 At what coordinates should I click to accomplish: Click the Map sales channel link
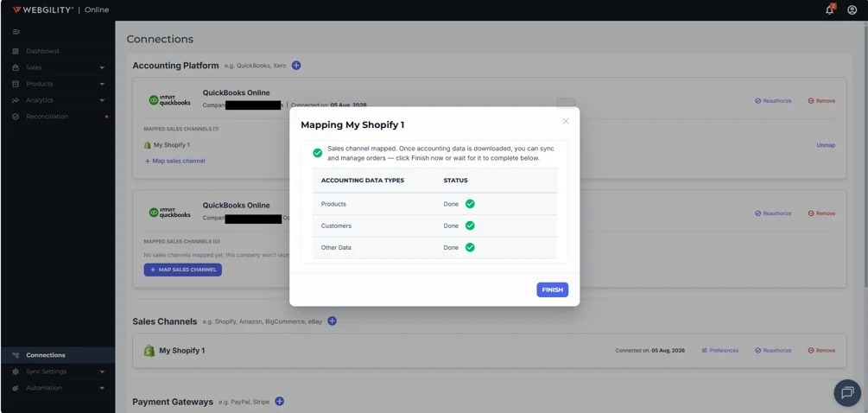coord(175,161)
